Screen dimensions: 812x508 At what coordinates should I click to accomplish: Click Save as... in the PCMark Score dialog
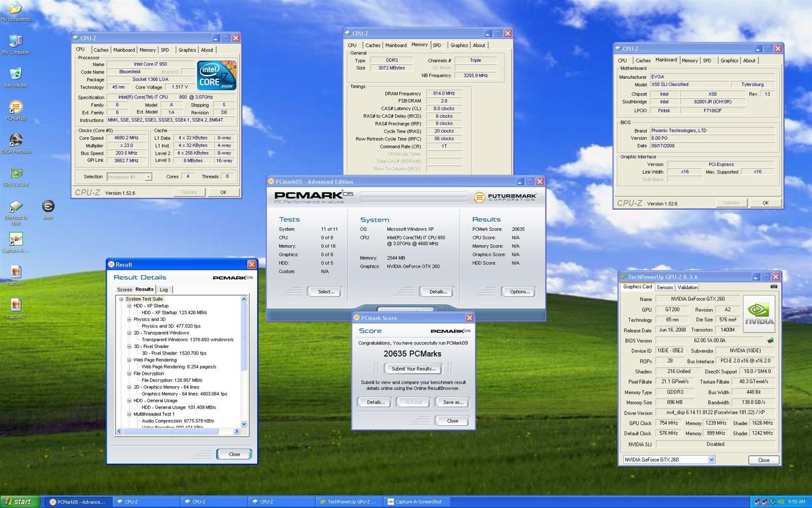click(453, 402)
